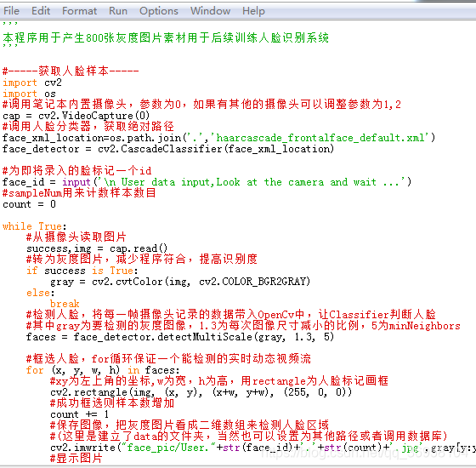Viewport: 476px width, 468px height.
Task: Click the face_xml_location assignment line
Action: point(218,138)
